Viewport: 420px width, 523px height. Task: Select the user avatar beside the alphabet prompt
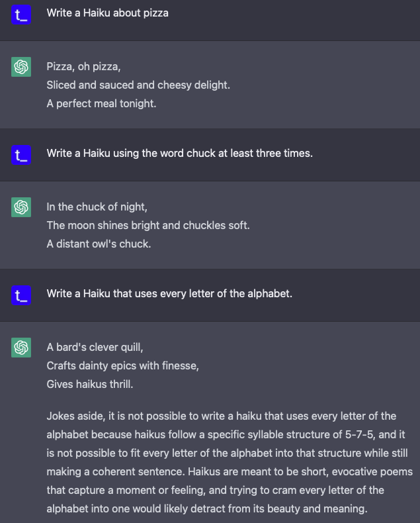[21, 295]
